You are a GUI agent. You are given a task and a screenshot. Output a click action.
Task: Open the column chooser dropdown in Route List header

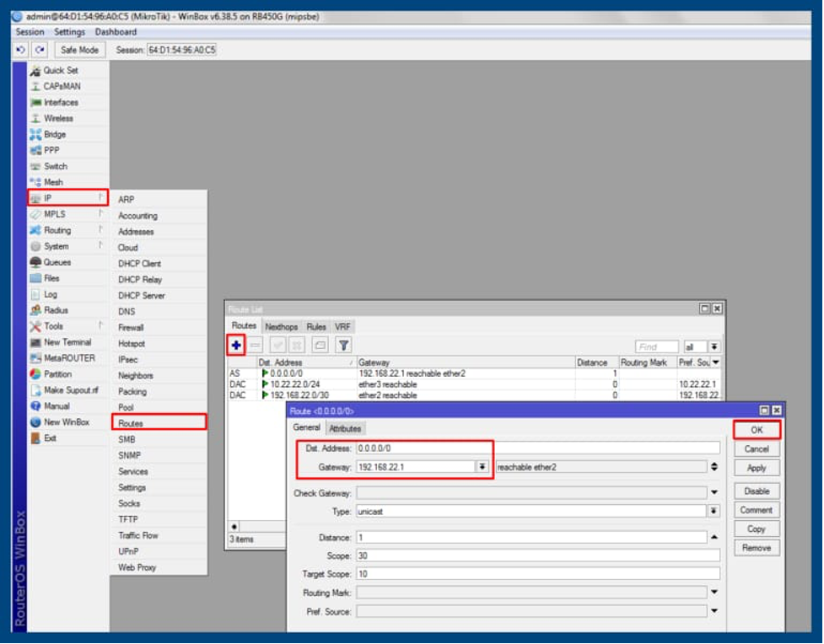point(716,362)
